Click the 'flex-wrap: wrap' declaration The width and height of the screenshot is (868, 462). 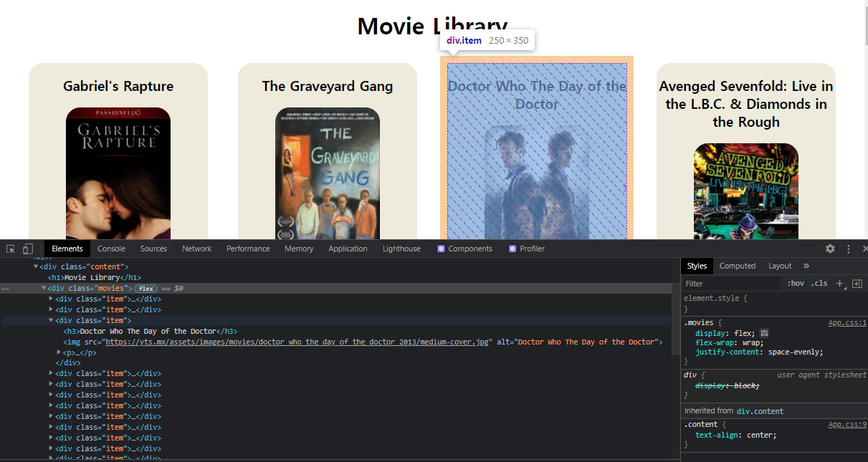pyautogui.click(x=728, y=342)
